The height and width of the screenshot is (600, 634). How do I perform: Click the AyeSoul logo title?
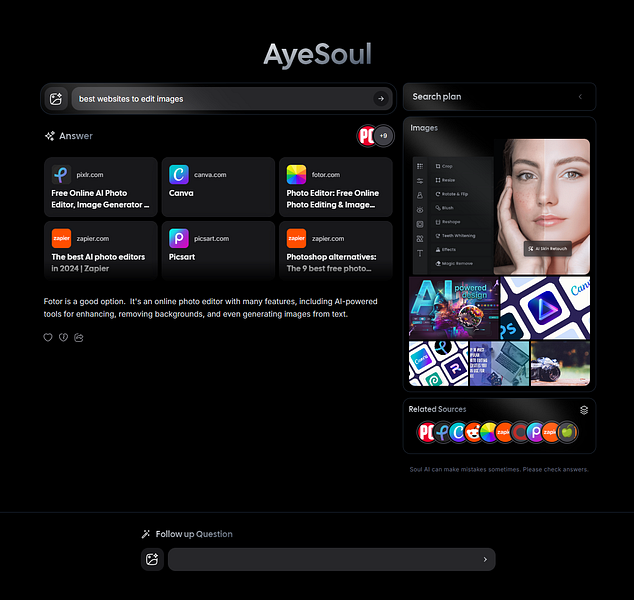(x=317, y=54)
